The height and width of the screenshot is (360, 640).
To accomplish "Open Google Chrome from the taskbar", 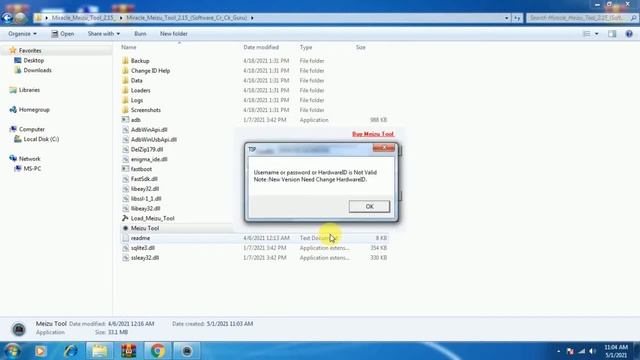I will [158, 351].
